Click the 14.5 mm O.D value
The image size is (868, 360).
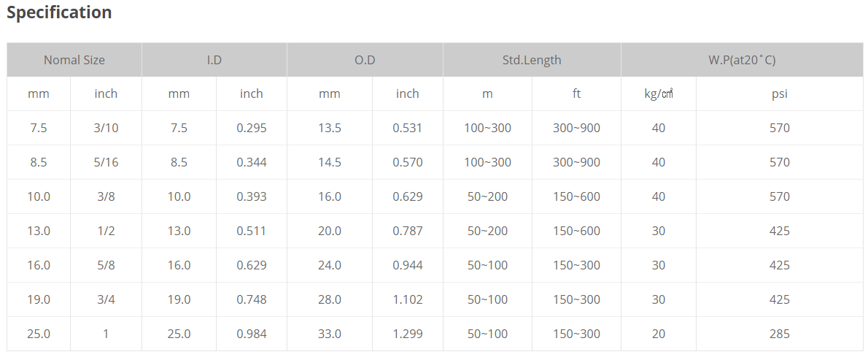tap(330, 162)
